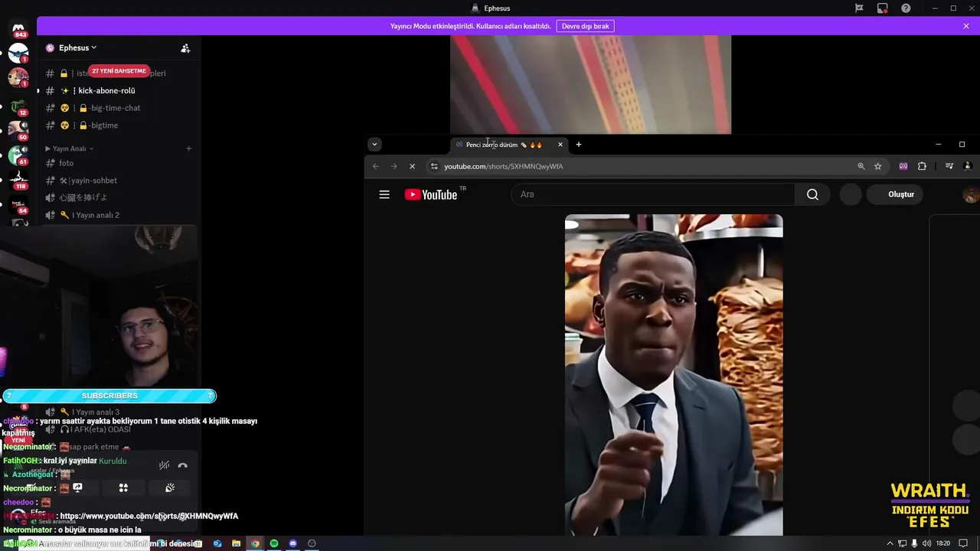Go back in Chrome
The height and width of the screenshot is (551, 980).
(x=375, y=166)
